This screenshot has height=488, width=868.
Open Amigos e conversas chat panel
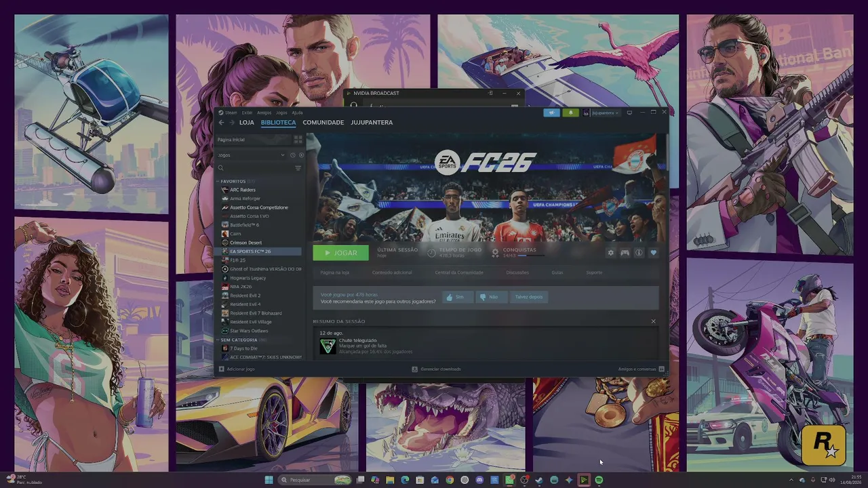click(x=641, y=369)
